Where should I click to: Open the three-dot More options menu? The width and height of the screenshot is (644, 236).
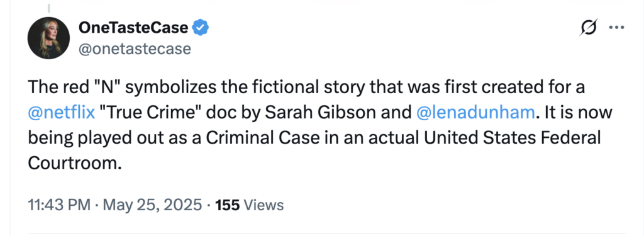coord(616,28)
